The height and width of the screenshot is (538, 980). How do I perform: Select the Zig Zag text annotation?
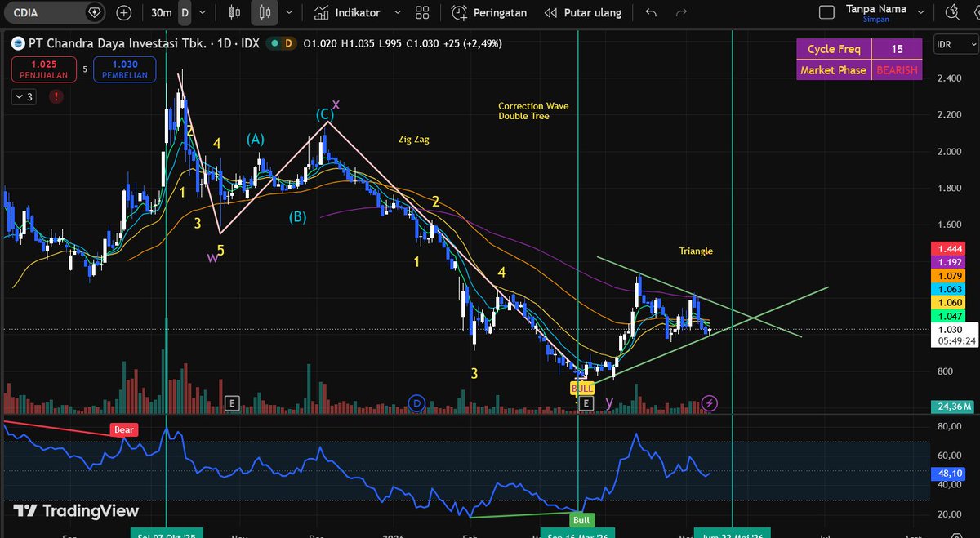tap(413, 140)
